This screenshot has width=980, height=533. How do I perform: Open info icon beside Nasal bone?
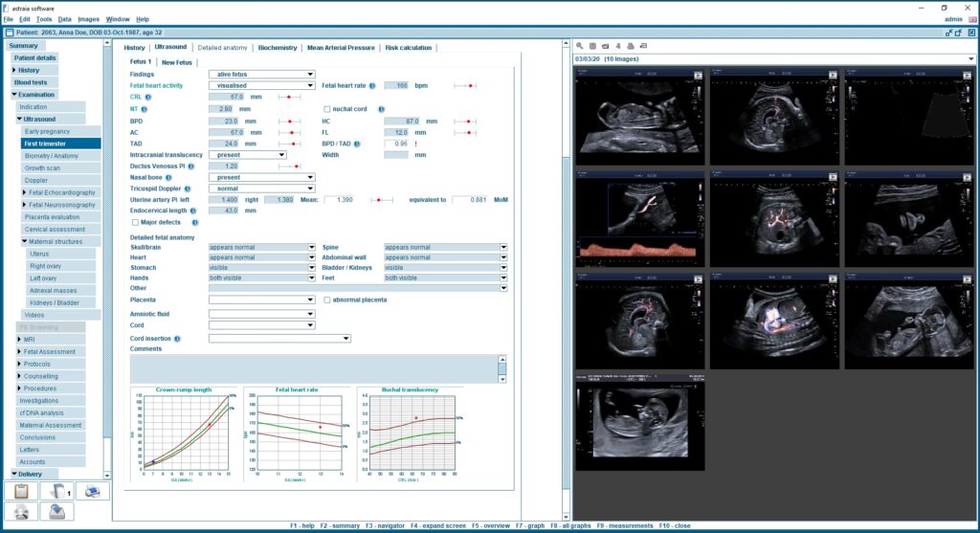tap(167, 177)
